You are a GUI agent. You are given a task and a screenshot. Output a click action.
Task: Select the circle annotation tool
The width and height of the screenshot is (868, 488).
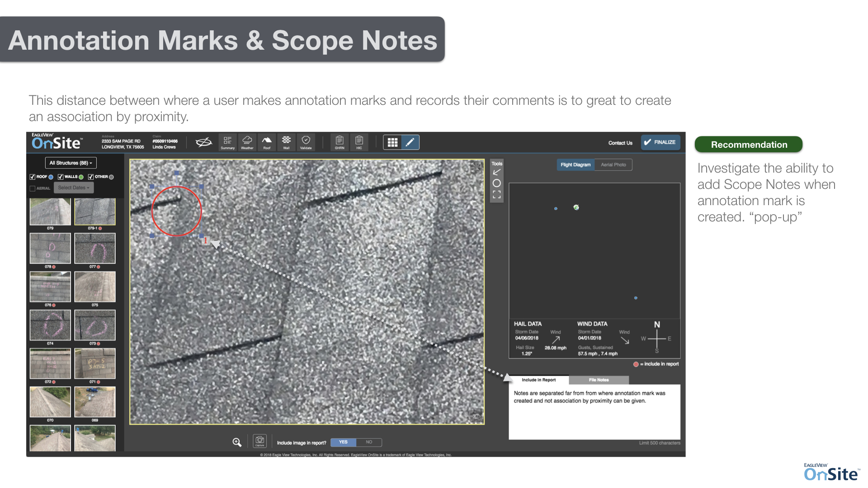point(496,183)
